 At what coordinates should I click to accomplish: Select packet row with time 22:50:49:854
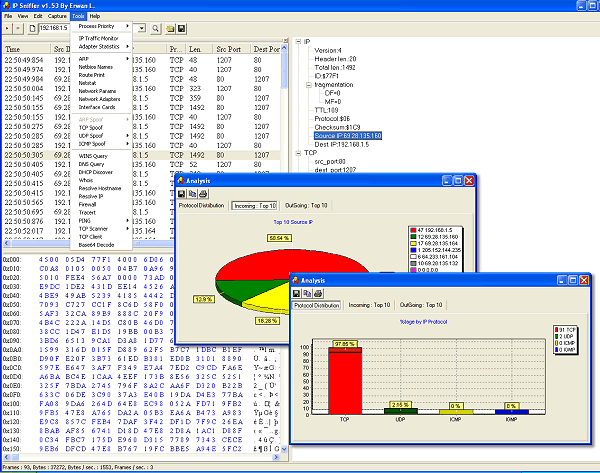(142, 60)
